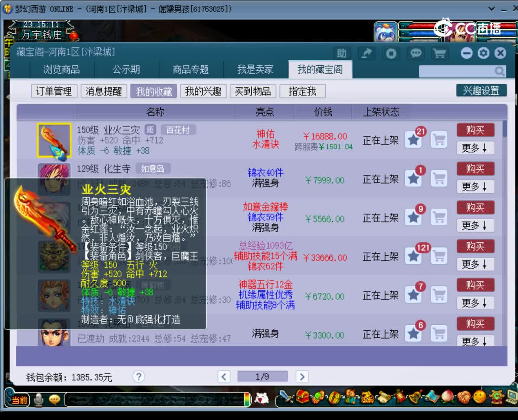Image resolution: width=518 pixels, height=420 pixels.
Task: Click the white pet icon by the chat bar
Action: (262, 399)
